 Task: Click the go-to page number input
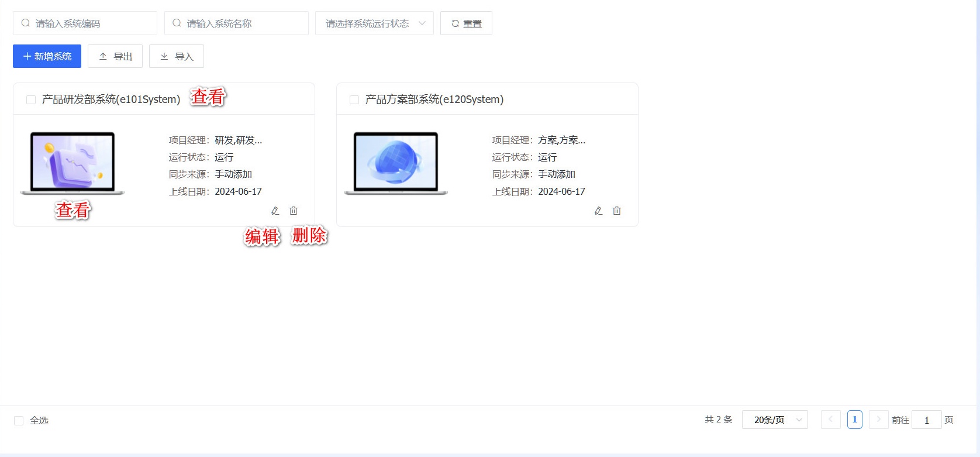pos(927,420)
